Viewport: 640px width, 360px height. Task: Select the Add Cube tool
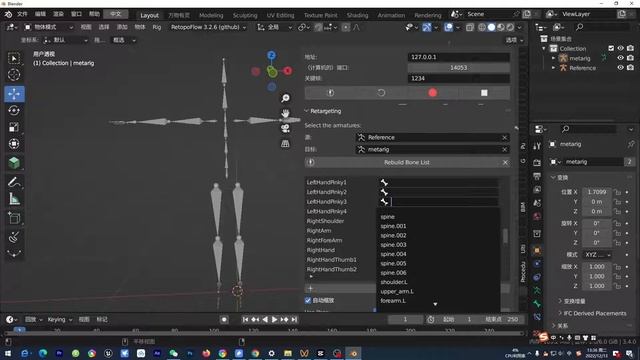point(14,163)
